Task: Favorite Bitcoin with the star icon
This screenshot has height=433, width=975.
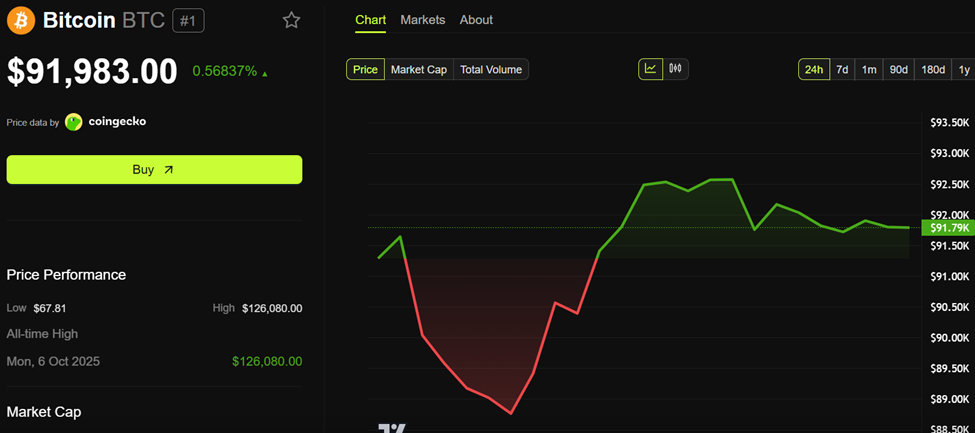Action: 291,20
